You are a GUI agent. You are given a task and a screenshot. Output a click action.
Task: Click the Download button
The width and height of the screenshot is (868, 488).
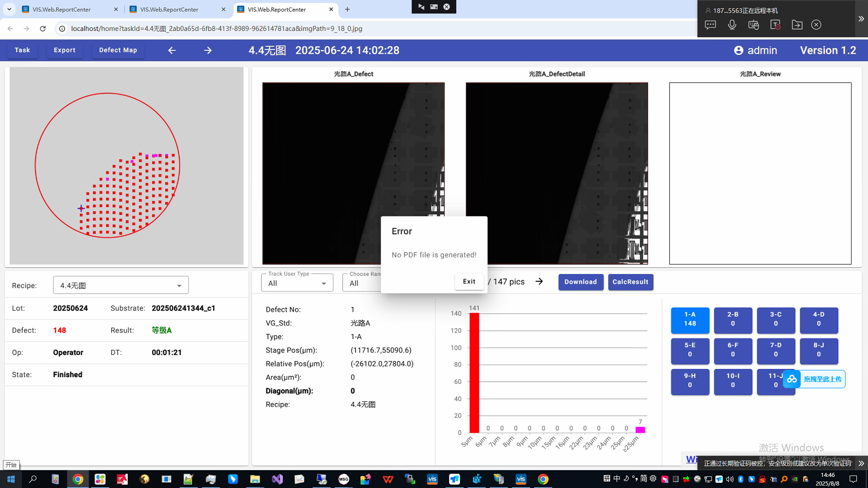pos(580,282)
